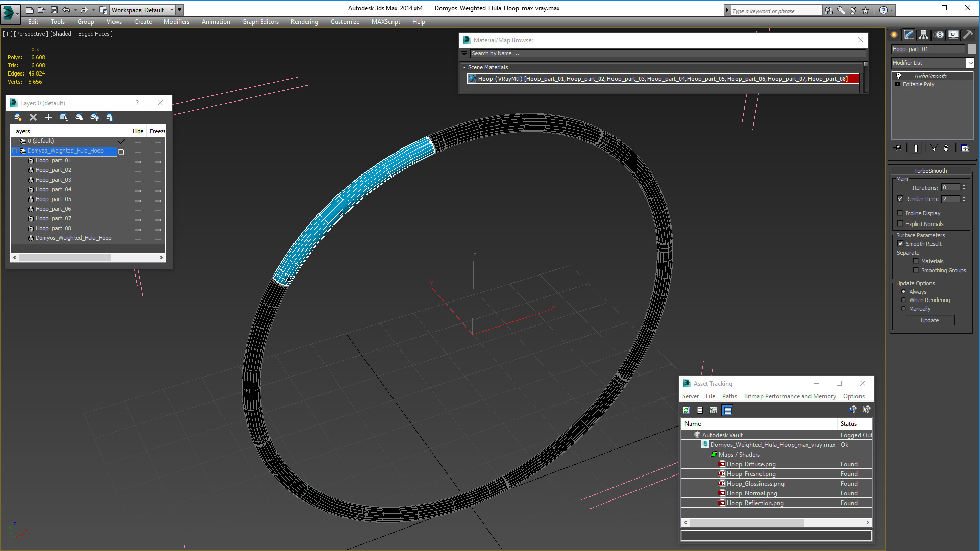Click Configure Modifier Sets icon
This screenshot has height=551, width=980.
964,148
